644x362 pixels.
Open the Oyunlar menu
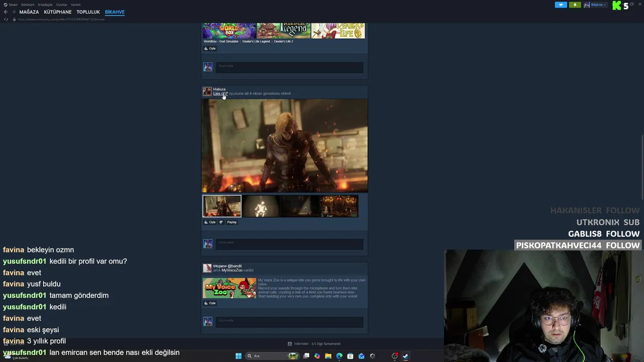tap(61, 5)
